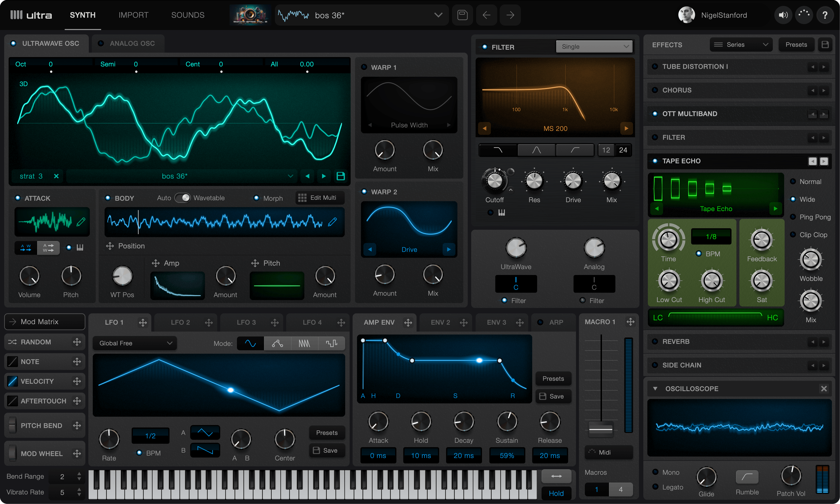Viewport: 840px width, 504px height.
Task: Open the SOUNDS tab
Action: [x=187, y=15]
